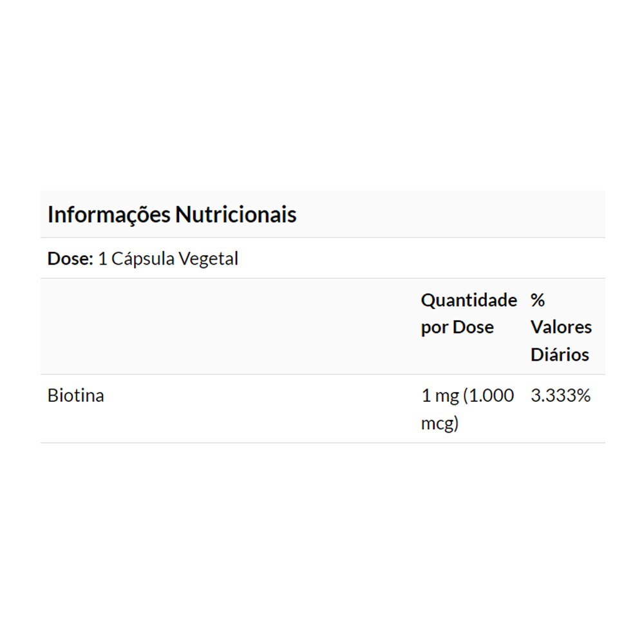Click the word "Valores" in the header
Image resolution: width=644 pixels, height=644 pixels.
561,327
